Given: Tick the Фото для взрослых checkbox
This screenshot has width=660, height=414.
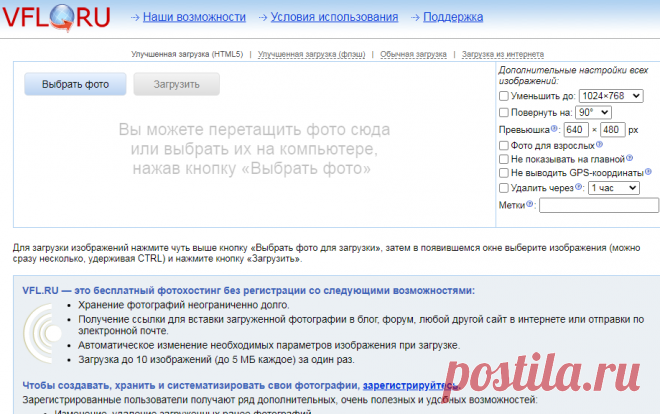Looking at the screenshot, I should pyautogui.click(x=504, y=146).
